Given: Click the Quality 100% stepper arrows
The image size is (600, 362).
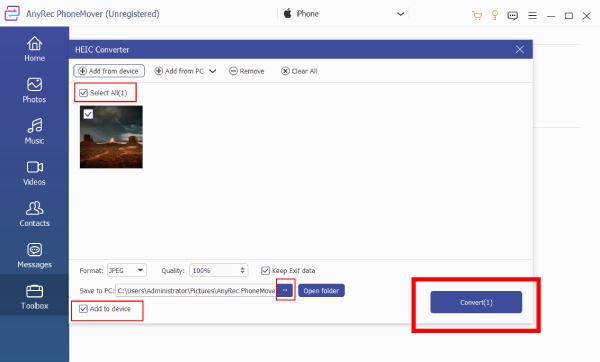Looking at the screenshot, I should pos(242,270).
